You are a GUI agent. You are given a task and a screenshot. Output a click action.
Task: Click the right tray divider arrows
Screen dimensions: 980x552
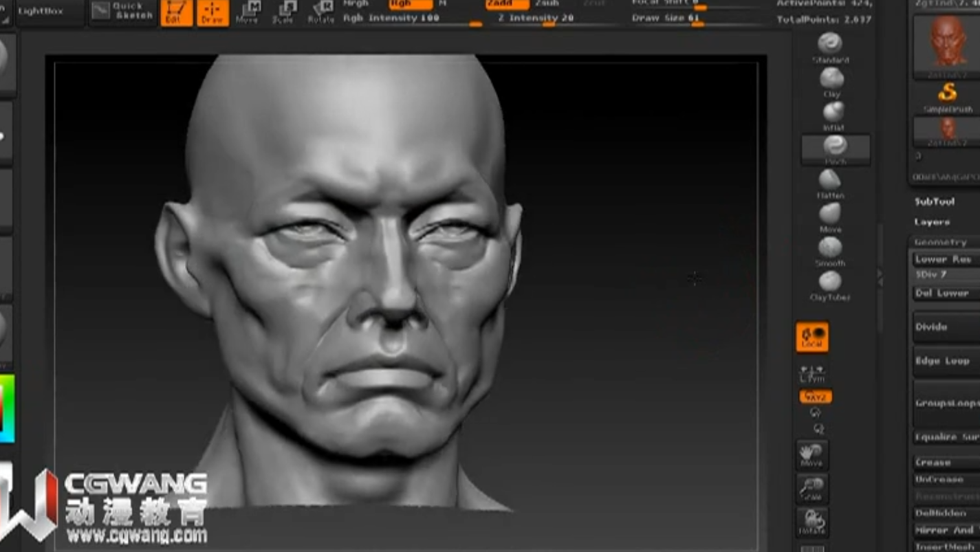click(880, 278)
